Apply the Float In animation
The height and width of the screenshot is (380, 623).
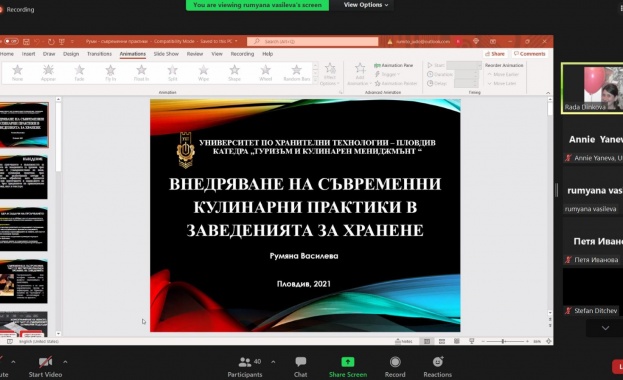[x=141, y=73]
